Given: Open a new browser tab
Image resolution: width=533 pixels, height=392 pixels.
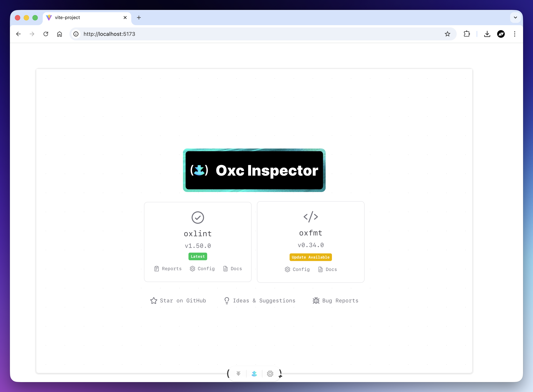Looking at the screenshot, I should tap(139, 18).
